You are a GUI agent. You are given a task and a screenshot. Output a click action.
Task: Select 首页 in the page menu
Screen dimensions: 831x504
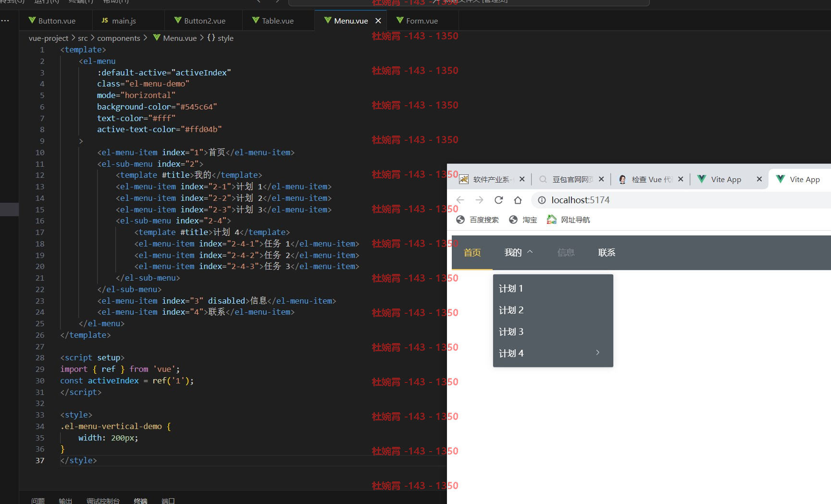472,253
